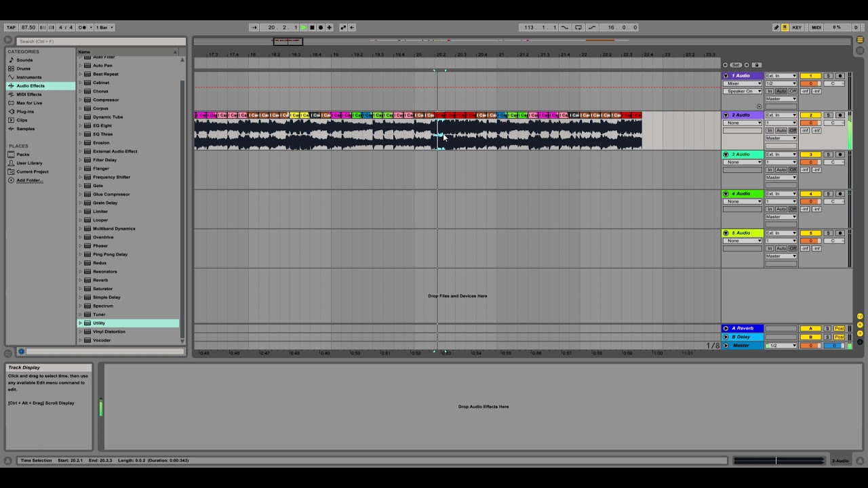Toggle the Punch-Out switch
Image resolution: width=868 pixels, height=488 pixels.
[592, 27]
